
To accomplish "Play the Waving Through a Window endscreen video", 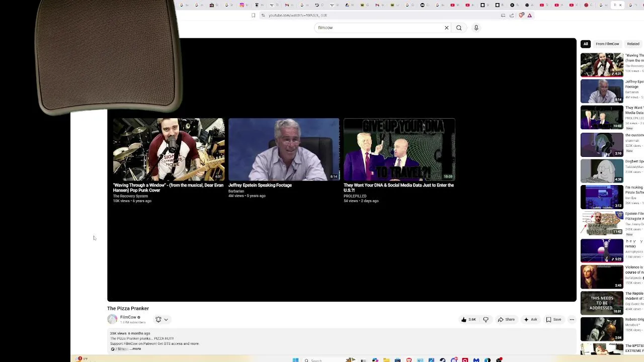I will pos(169,149).
